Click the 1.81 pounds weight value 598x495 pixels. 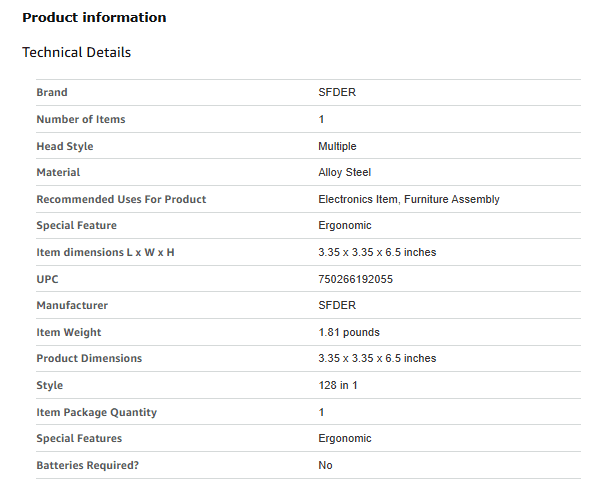(x=349, y=333)
